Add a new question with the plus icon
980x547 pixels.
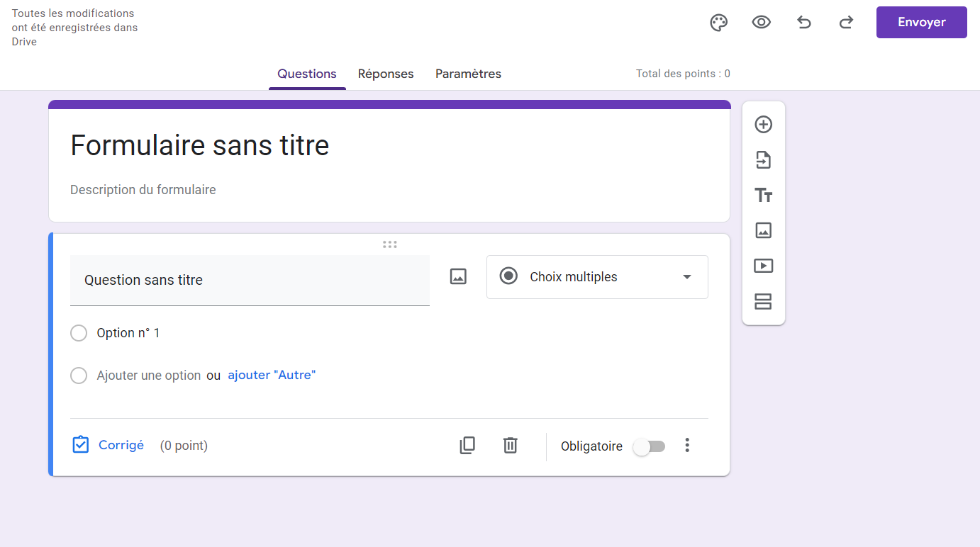pos(764,125)
